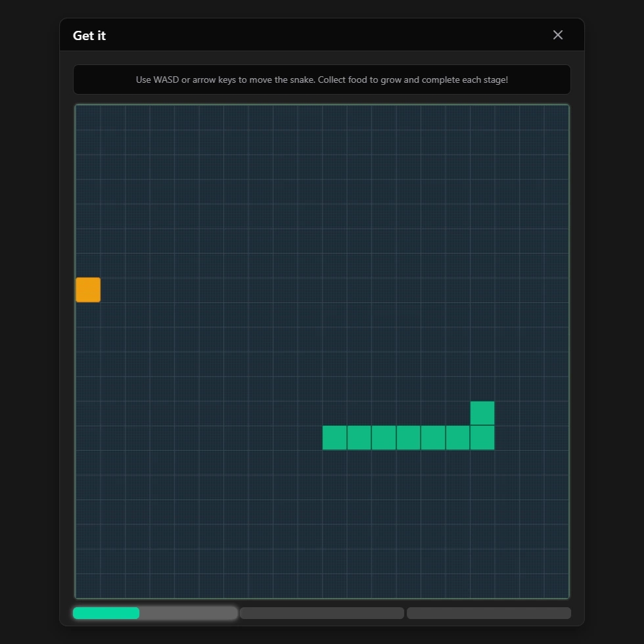Click the top-right corner cell of the game grid

pyautogui.click(x=557, y=118)
